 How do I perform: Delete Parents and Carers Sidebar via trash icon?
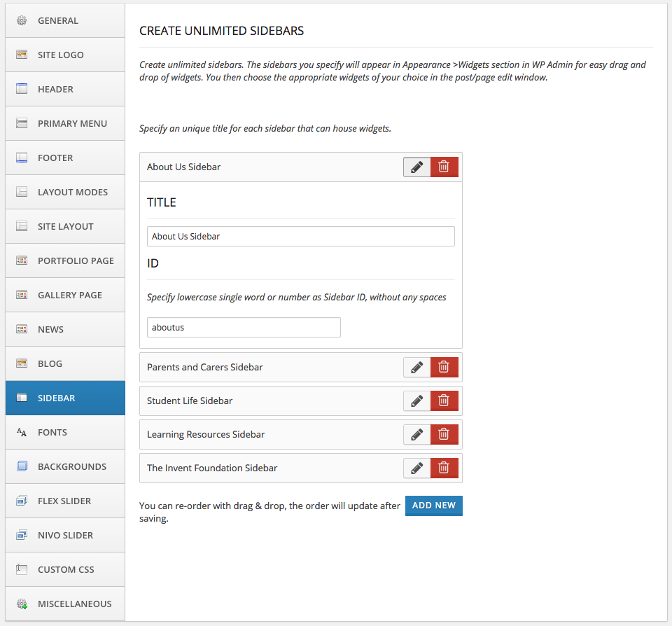444,367
